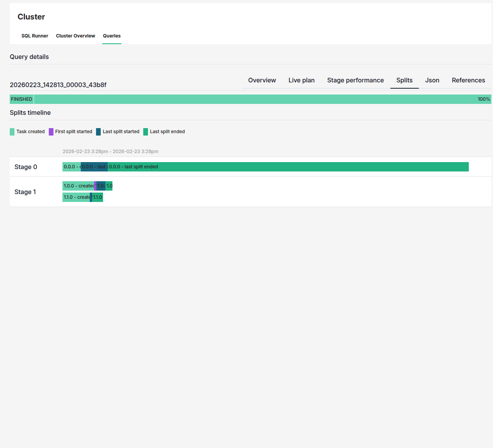Open the Json tab
Screen dimensions: 493x448
[432, 80]
